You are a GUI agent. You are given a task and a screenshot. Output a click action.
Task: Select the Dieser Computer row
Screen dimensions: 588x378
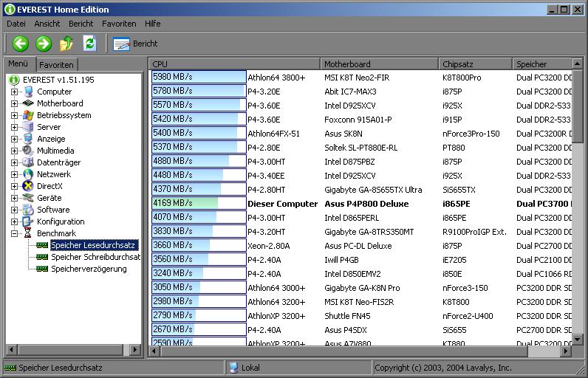pyautogui.click(x=362, y=204)
